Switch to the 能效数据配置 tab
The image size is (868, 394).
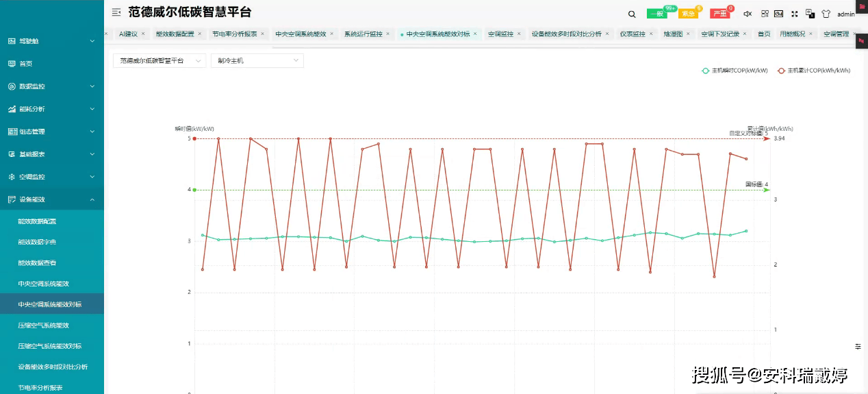tap(175, 34)
